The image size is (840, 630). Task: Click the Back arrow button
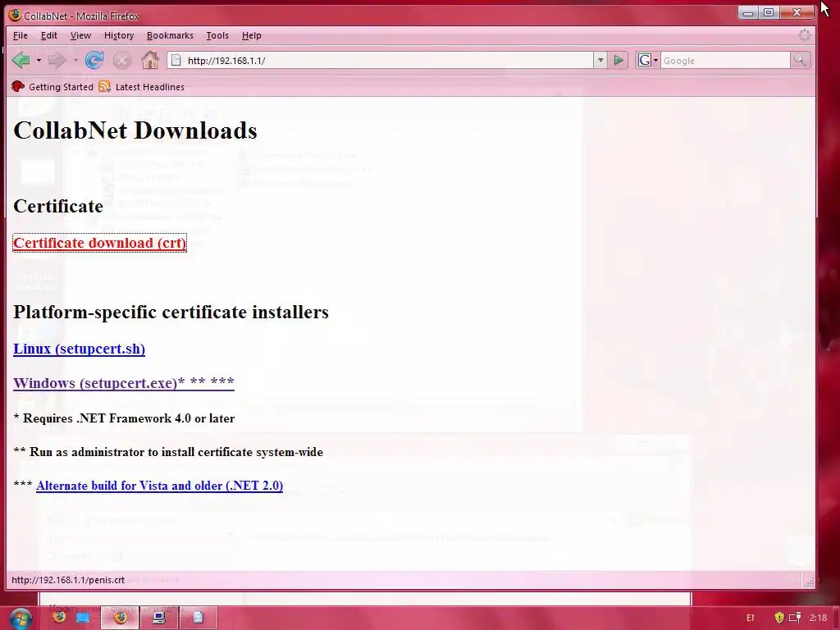click(x=21, y=60)
